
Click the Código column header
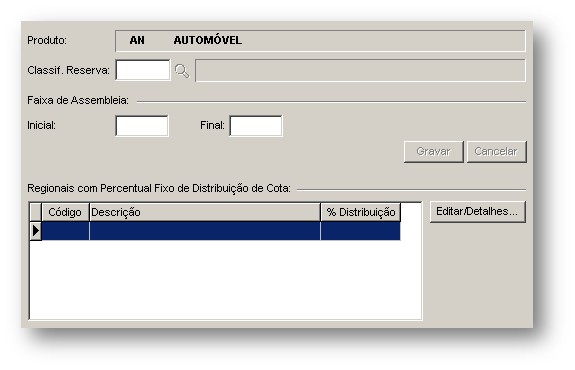pos(65,212)
